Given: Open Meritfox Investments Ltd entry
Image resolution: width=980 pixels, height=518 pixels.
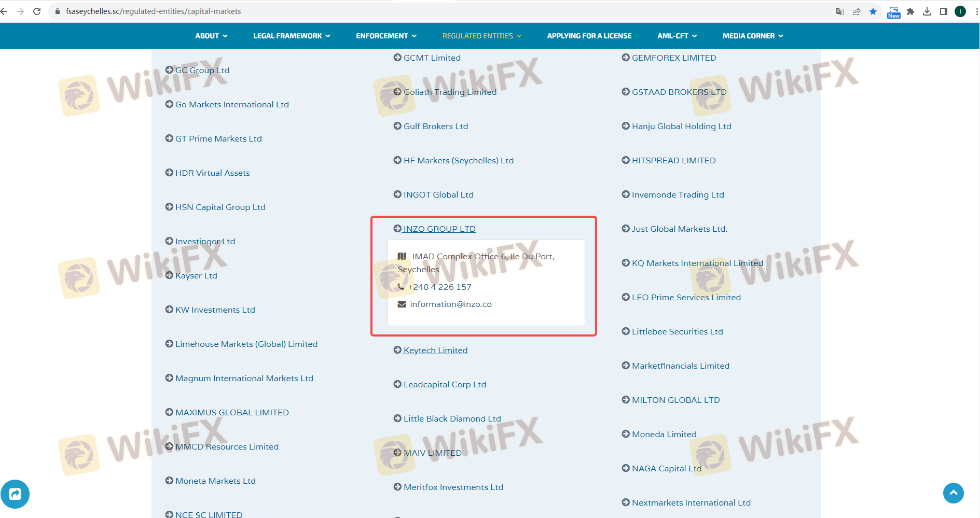Looking at the screenshot, I should coord(453,487).
